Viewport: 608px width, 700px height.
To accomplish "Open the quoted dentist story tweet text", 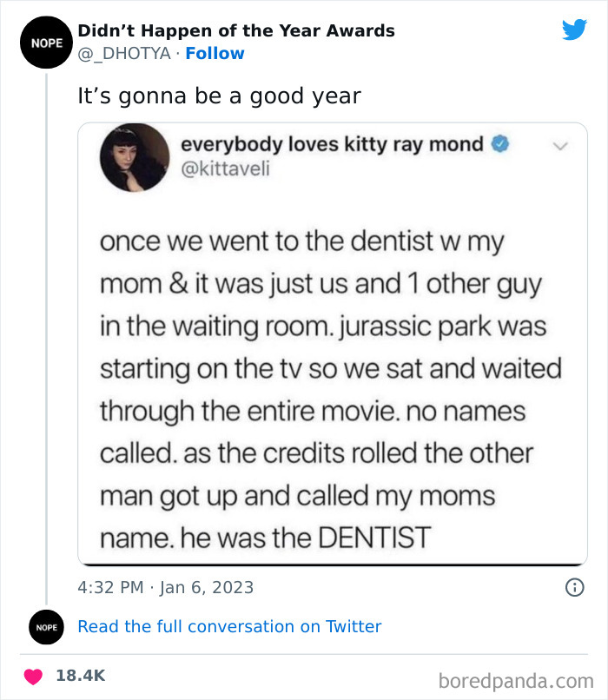I will [330, 389].
